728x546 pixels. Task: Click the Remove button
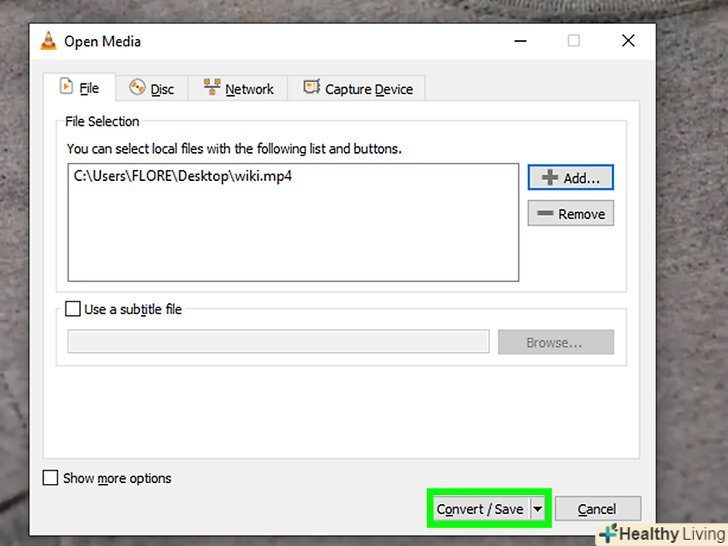tap(571, 213)
